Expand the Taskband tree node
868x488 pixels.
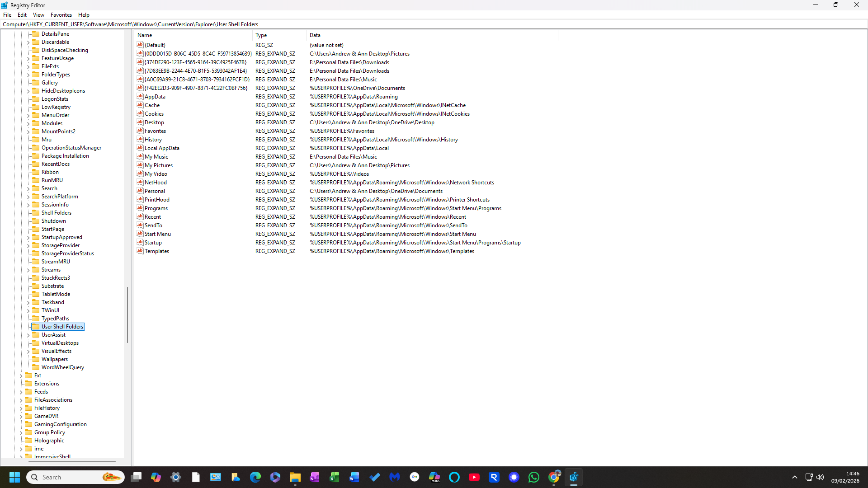point(28,303)
